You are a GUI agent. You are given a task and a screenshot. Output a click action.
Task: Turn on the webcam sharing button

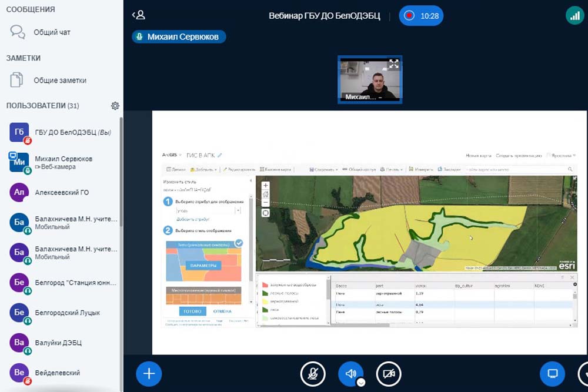coord(389,374)
